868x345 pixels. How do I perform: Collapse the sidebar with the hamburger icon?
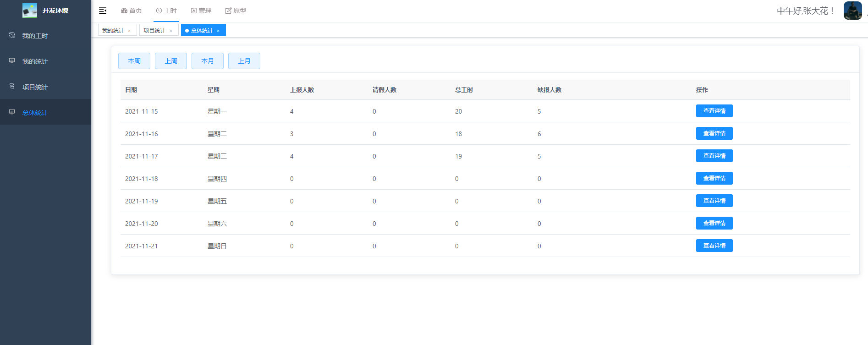(x=103, y=11)
